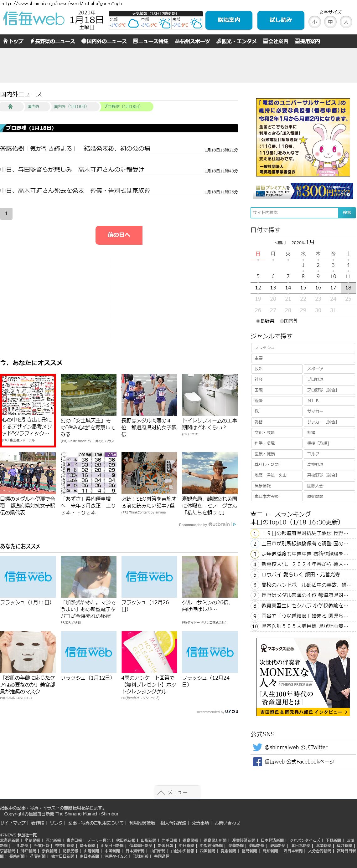This screenshot has width=357, height=868.
Task: Go to previous month via <前月
Action: (280, 243)
